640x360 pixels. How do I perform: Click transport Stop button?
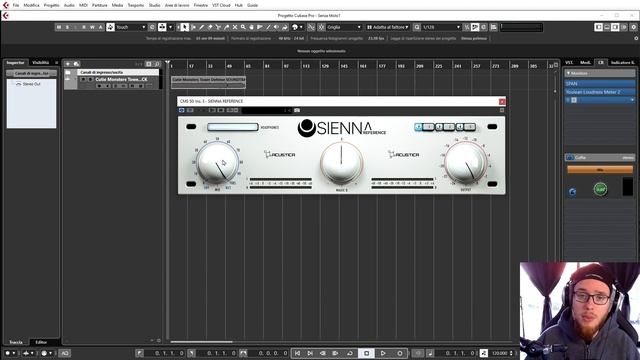tap(366, 353)
